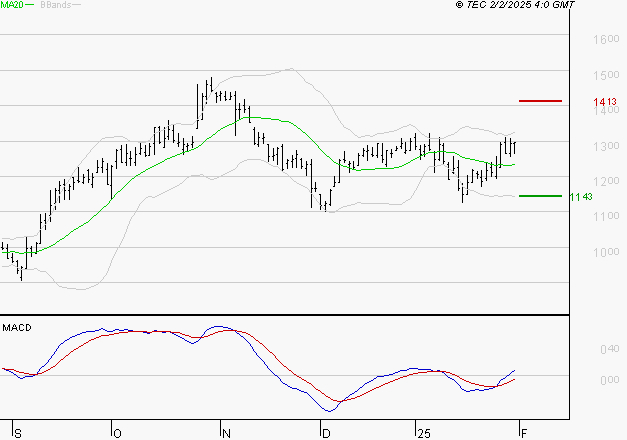Viewport: 627px width, 440px height.
Task: Click the F month marker on time axis
Action: tap(524, 434)
